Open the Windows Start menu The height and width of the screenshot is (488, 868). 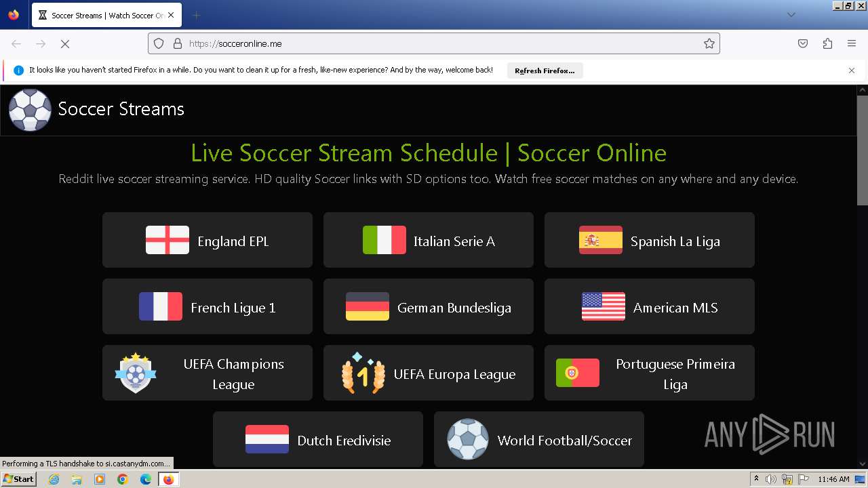point(18,479)
